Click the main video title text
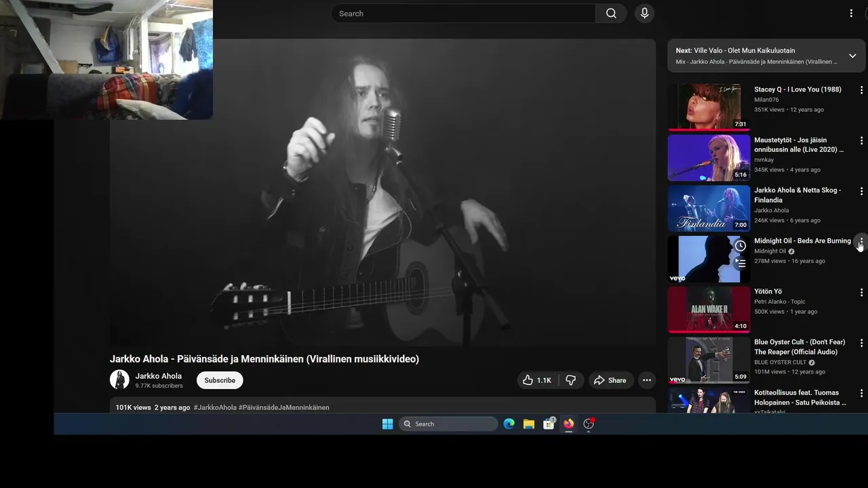The width and height of the screenshot is (868, 488). (x=264, y=359)
